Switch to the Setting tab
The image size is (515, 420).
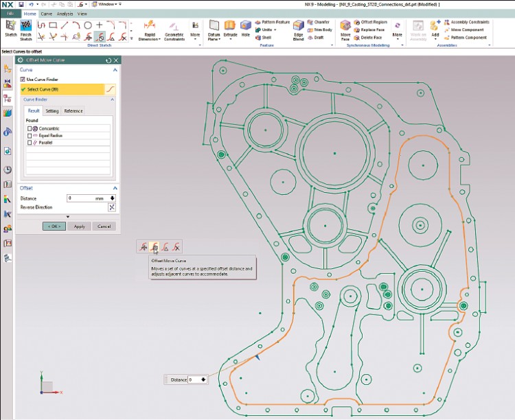[x=52, y=110]
